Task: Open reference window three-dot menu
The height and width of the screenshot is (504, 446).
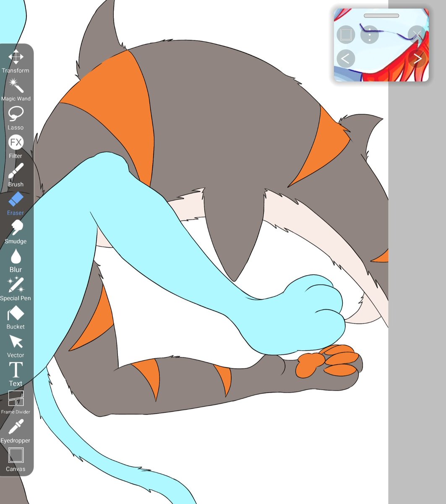Action: click(x=369, y=34)
